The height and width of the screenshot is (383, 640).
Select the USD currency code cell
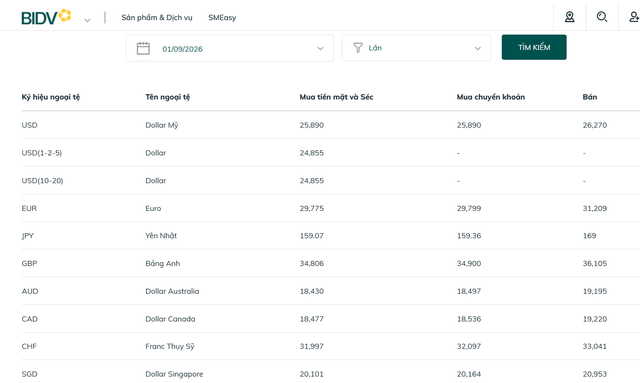click(29, 125)
